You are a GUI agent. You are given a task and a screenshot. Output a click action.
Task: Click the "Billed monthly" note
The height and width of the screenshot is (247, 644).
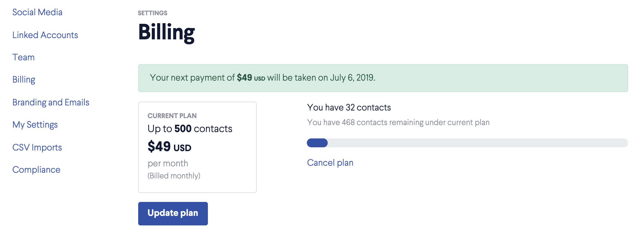(x=174, y=176)
